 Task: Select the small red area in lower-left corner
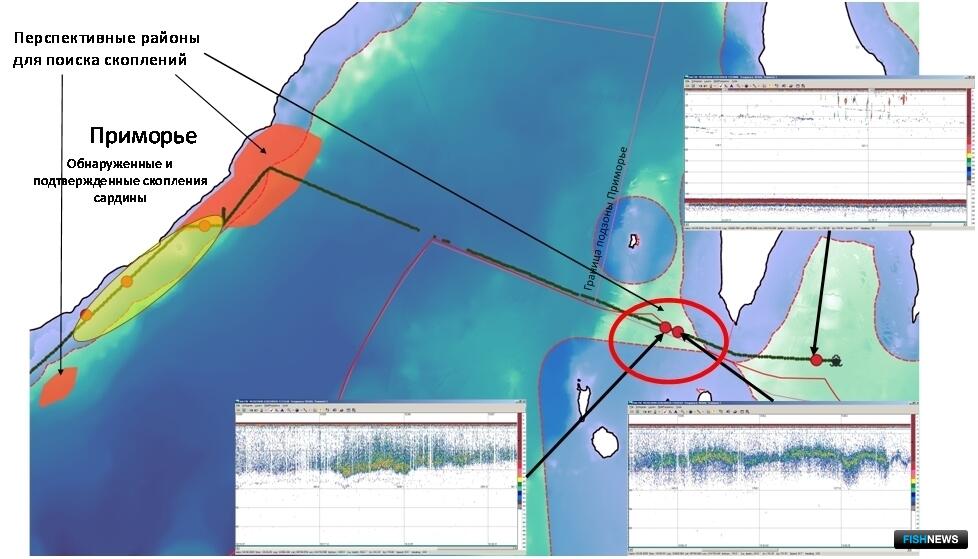point(58,386)
